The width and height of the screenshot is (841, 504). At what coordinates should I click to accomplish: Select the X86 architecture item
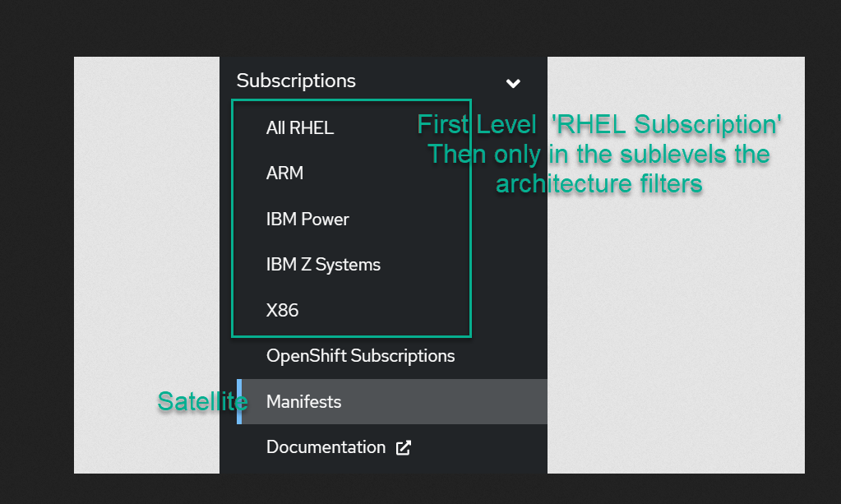(282, 310)
